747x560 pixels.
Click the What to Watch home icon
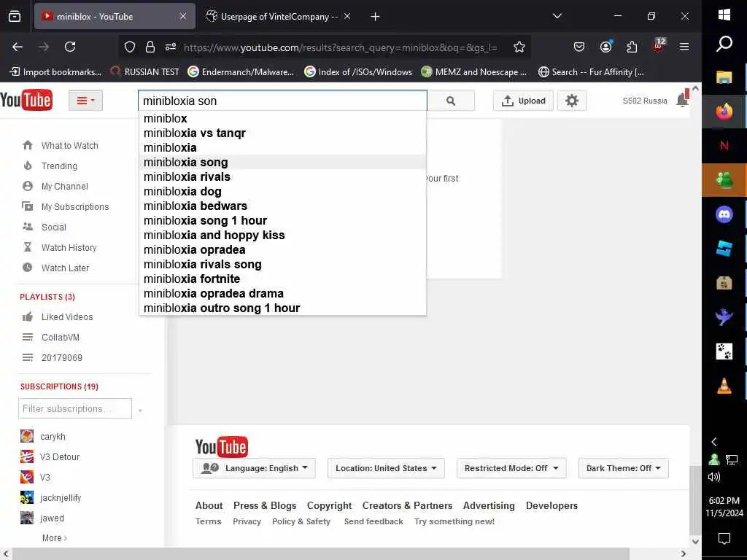pos(28,145)
